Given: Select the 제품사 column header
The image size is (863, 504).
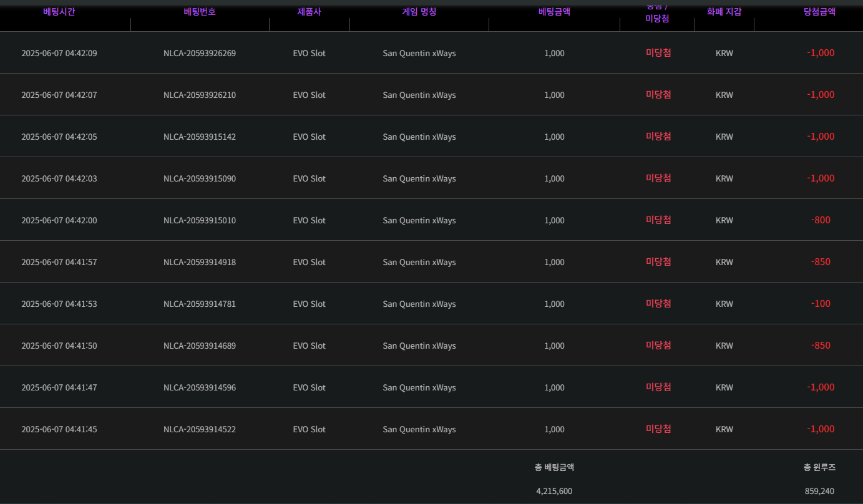Looking at the screenshot, I should tap(309, 12).
